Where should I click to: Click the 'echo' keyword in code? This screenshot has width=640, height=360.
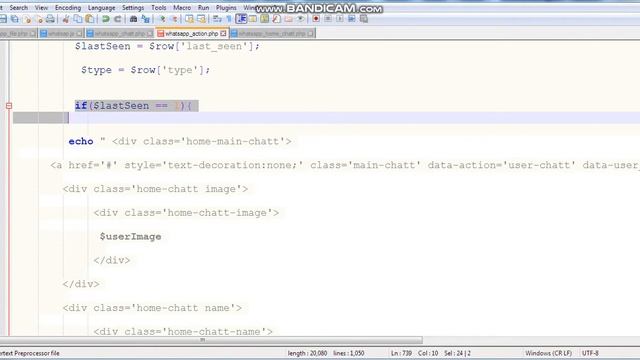[81, 142]
